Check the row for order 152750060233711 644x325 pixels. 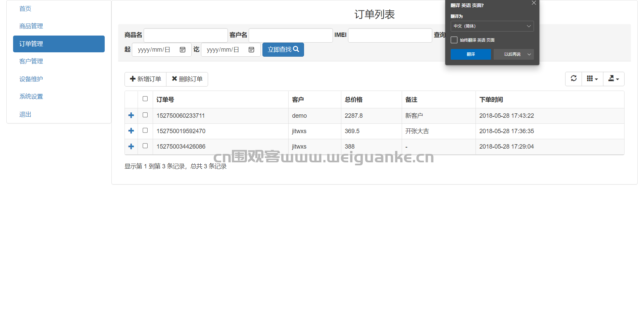[x=145, y=115]
